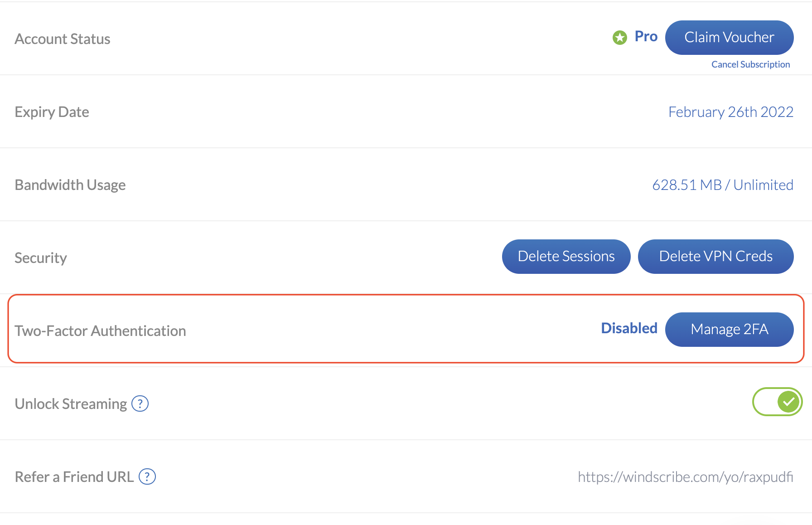Click the Delete VPN Creds button
Image resolution: width=812 pixels, height=525 pixels.
(716, 257)
